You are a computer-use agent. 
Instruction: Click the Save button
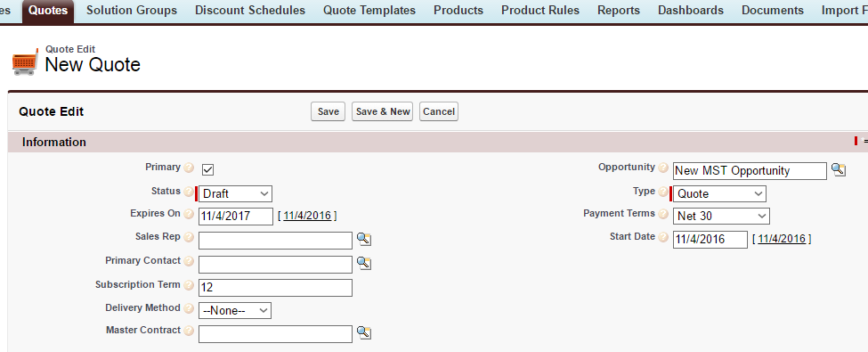329,111
